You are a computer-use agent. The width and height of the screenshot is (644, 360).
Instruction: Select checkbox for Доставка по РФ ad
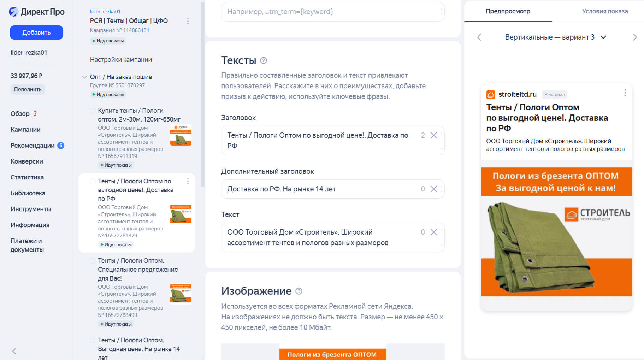point(93,181)
